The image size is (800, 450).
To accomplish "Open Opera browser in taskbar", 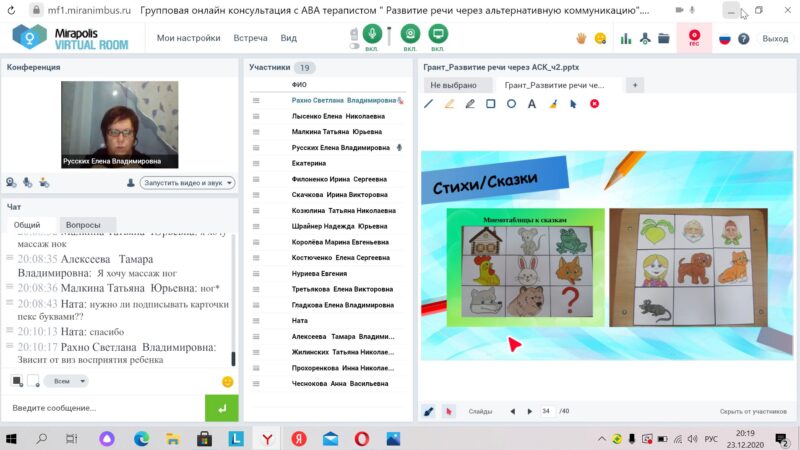I will (362, 439).
